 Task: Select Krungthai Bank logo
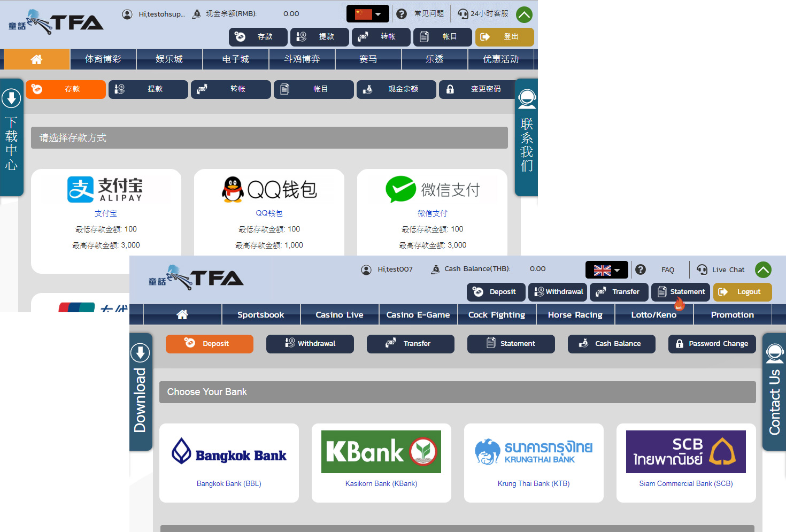pyautogui.click(x=534, y=452)
